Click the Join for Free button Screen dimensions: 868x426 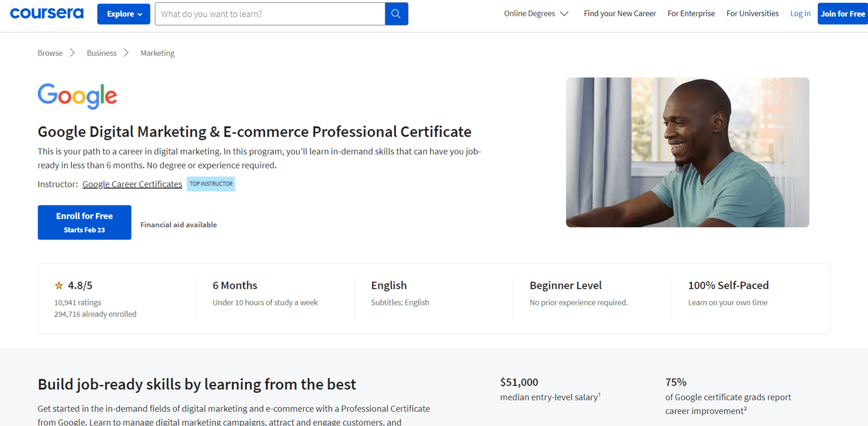[843, 13]
